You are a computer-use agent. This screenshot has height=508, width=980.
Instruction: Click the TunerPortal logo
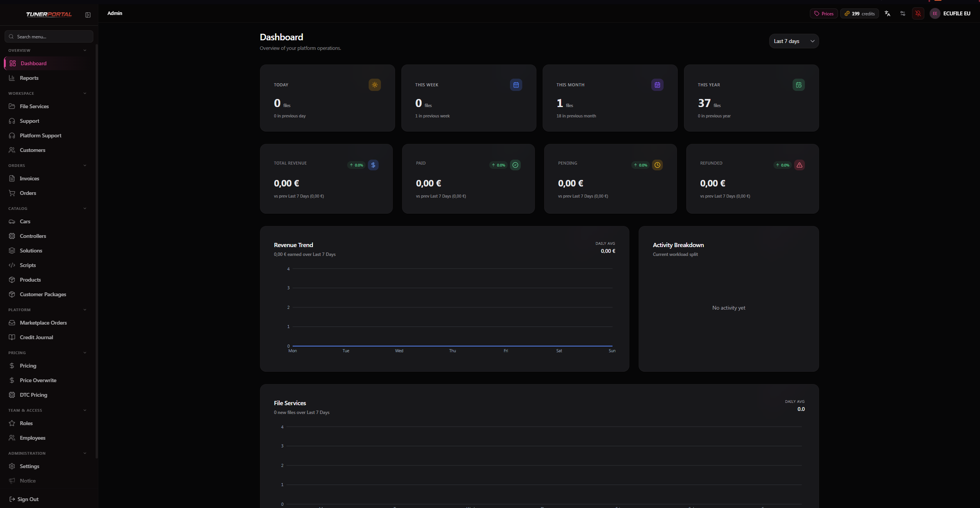click(x=49, y=15)
